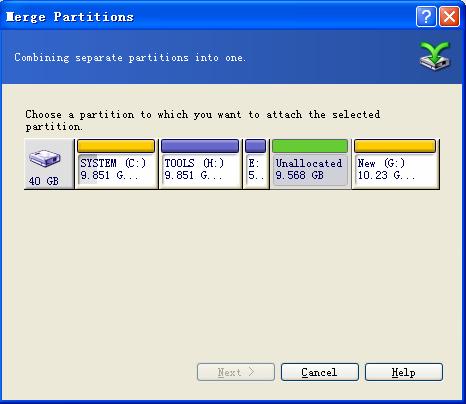Click the blue bar above E: partition
Image resolution: width=466 pixels, height=404 pixels.
(x=256, y=146)
